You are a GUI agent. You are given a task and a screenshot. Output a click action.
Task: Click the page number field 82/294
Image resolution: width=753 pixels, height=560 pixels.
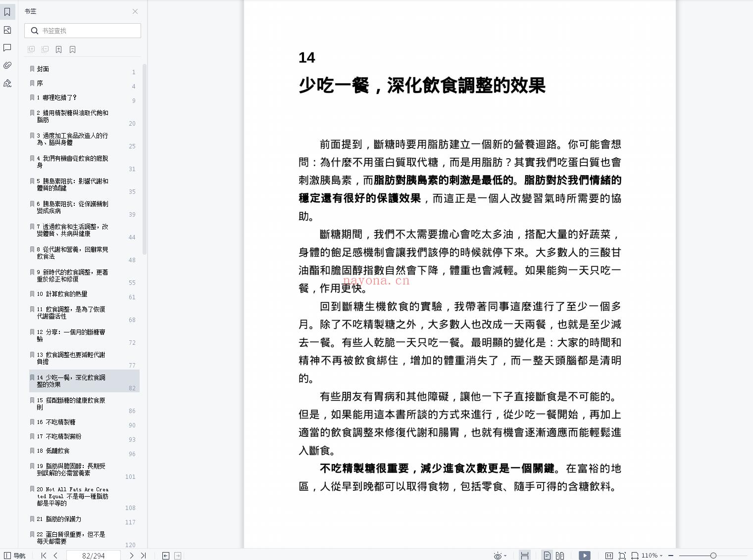[x=93, y=556]
